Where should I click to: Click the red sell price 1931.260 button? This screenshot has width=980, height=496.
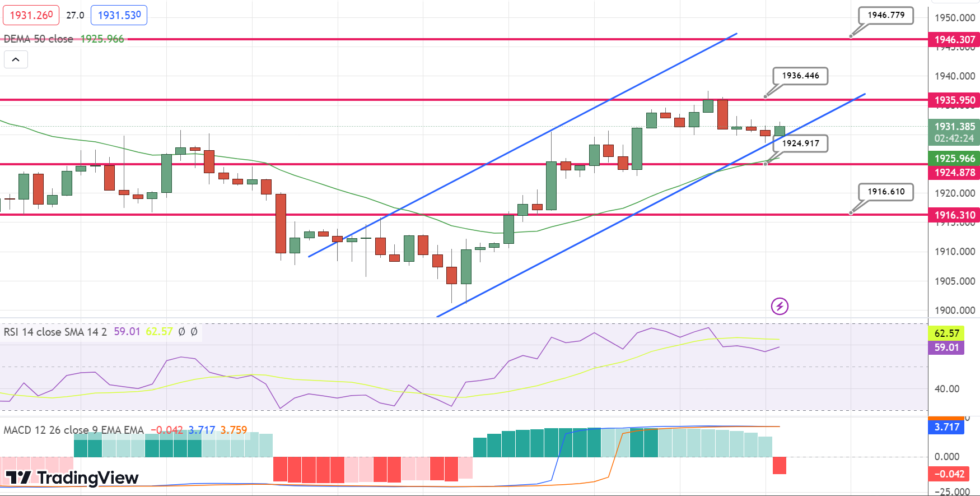[x=31, y=15]
